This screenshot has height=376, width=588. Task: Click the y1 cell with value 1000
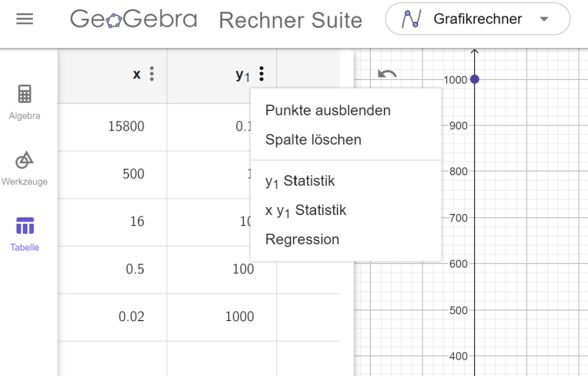pos(222,317)
